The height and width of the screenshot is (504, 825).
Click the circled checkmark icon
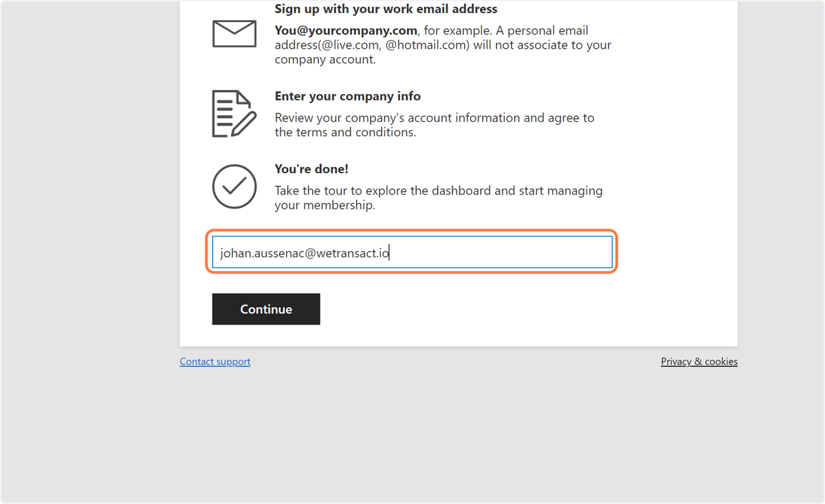pos(234,186)
